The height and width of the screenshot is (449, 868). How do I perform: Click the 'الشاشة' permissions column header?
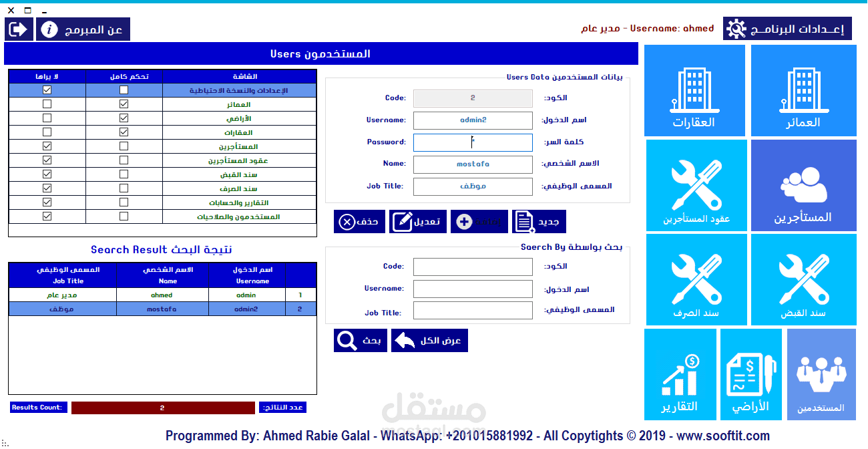(x=240, y=76)
